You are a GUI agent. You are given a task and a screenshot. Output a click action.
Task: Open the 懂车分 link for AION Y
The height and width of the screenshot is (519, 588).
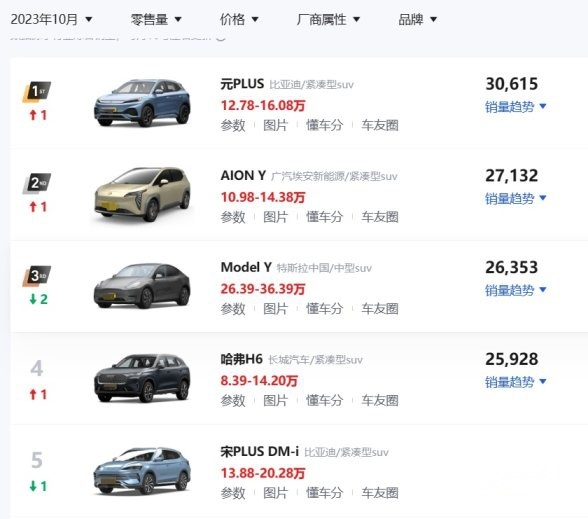click(325, 217)
